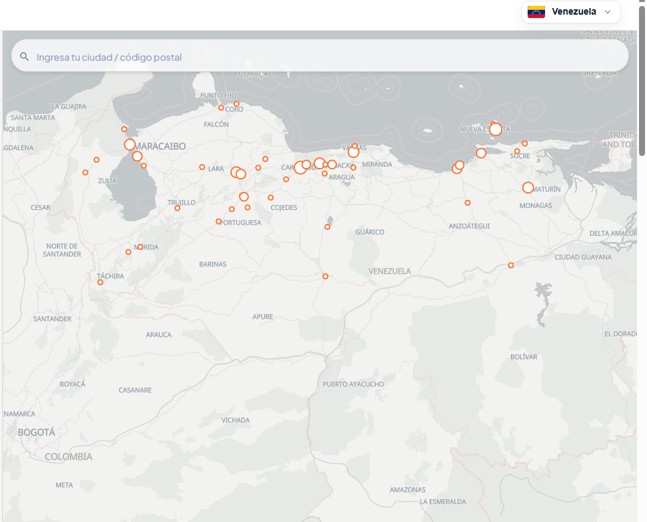
Task: Click the Venezuelan flag icon
Action: pos(536,12)
